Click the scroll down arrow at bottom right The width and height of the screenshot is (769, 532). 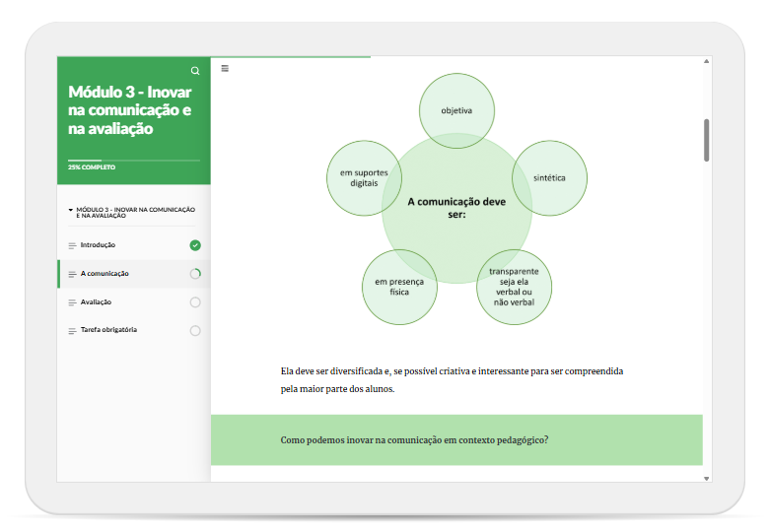706,478
